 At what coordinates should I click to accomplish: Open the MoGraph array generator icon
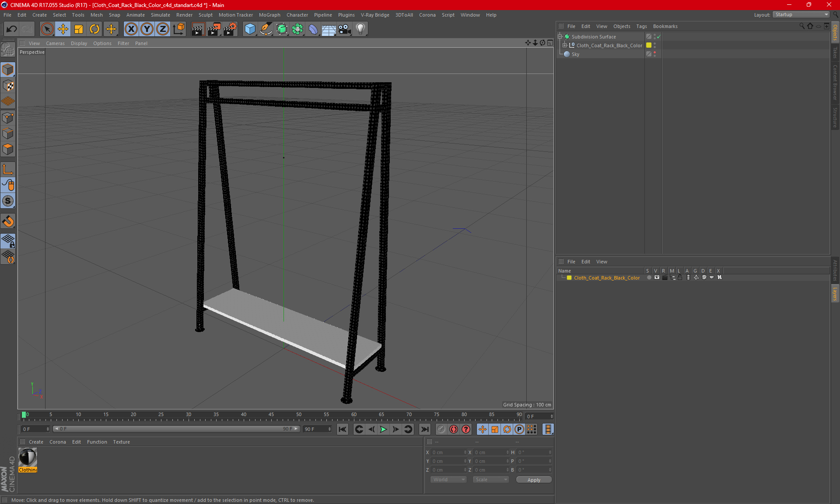297,29
